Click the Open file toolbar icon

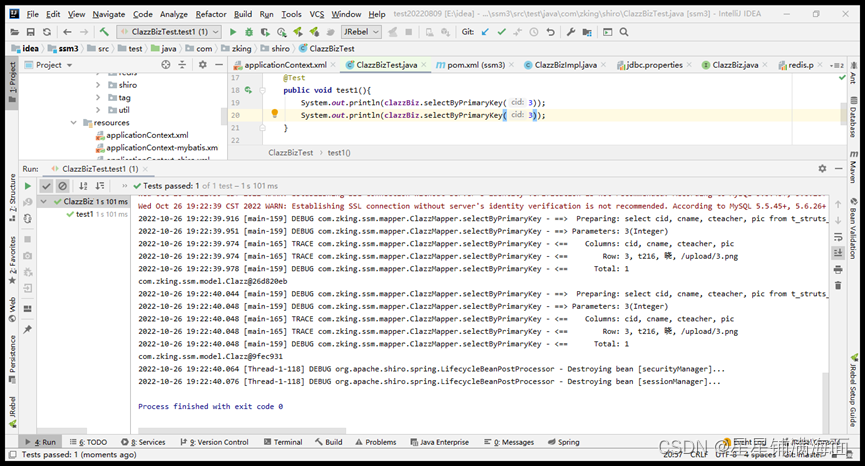click(x=14, y=32)
